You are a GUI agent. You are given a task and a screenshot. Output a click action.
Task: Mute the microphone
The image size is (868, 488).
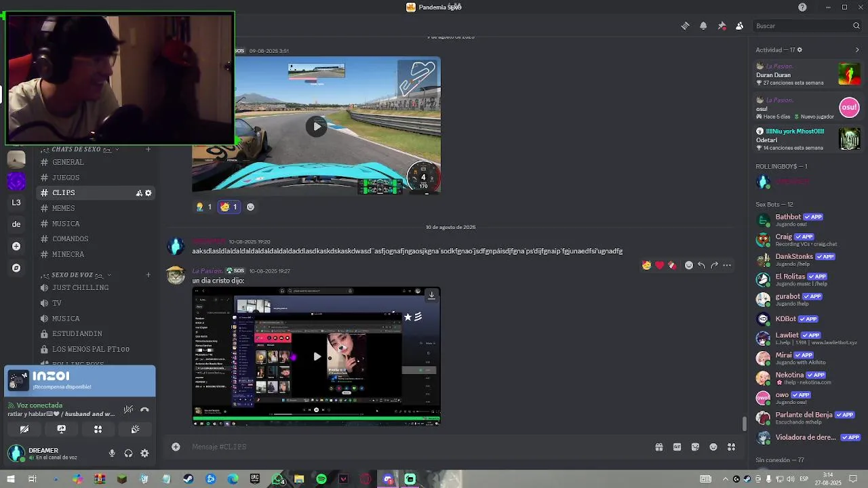tap(112, 453)
